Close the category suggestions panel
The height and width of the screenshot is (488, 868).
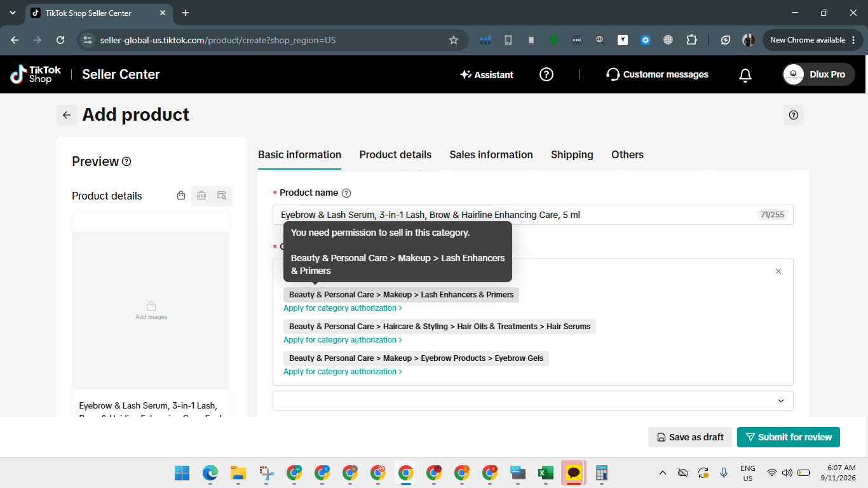click(778, 271)
